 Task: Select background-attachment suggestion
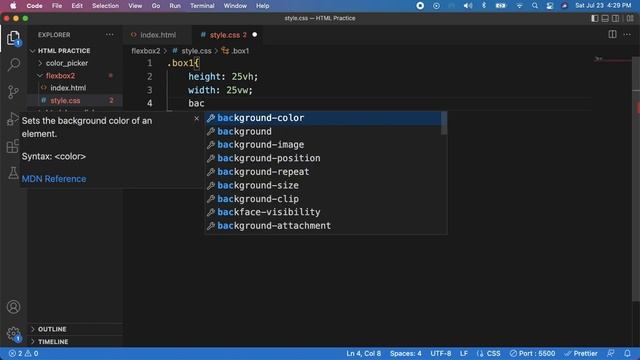coord(322,226)
